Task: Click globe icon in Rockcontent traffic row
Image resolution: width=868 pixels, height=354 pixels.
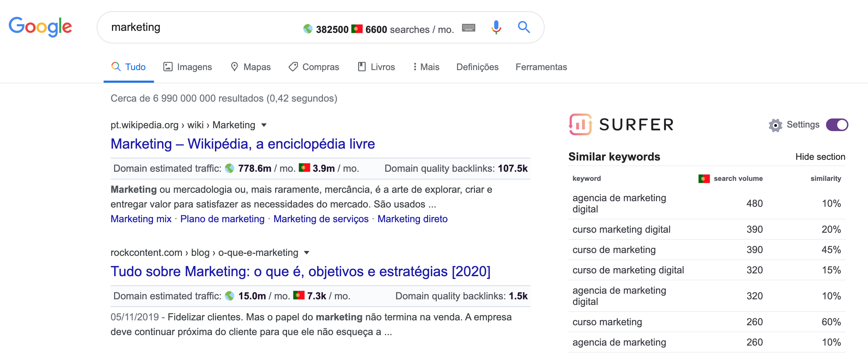Action: tap(230, 296)
